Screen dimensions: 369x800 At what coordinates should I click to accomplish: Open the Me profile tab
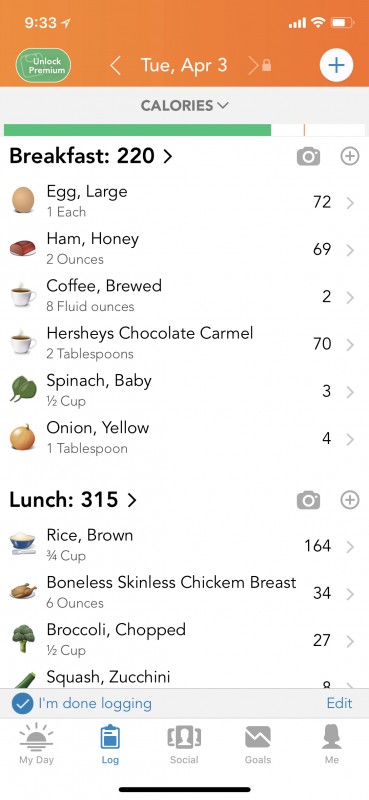(x=332, y=744)
